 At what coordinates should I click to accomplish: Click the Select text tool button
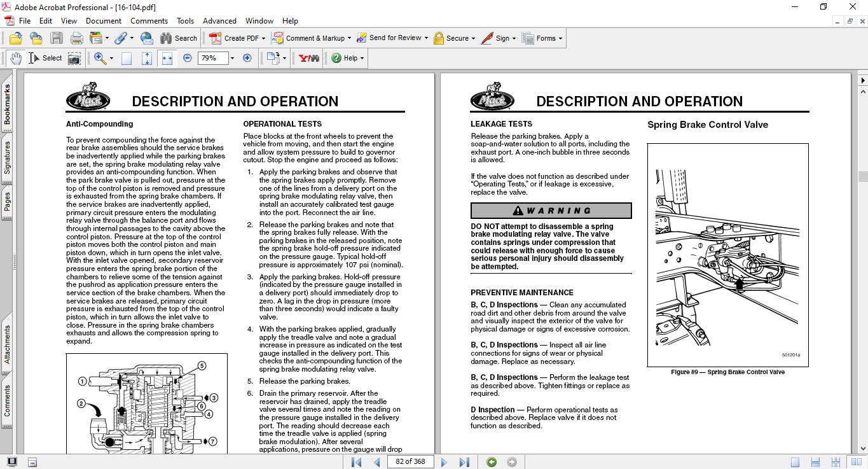click(46, 58)
